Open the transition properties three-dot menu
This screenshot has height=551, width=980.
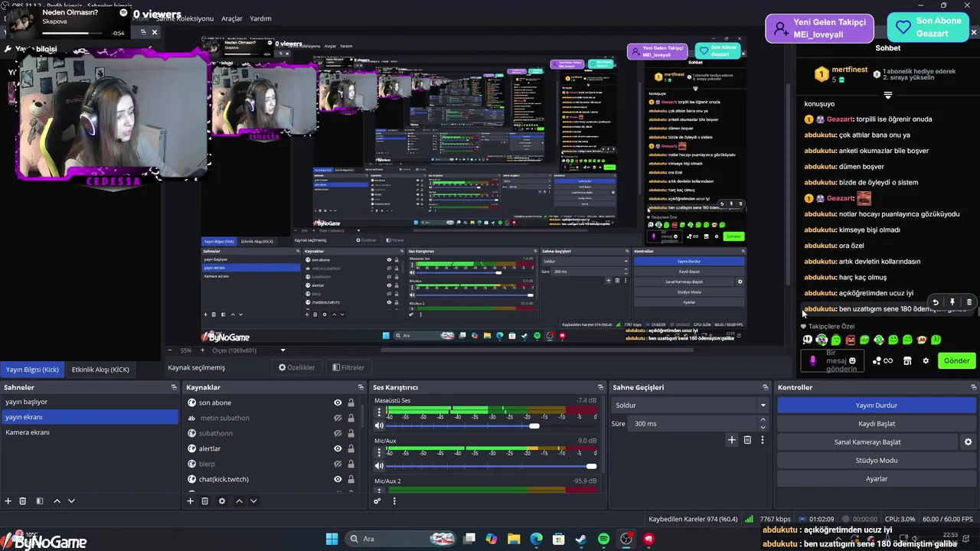(x=762, y=440)
